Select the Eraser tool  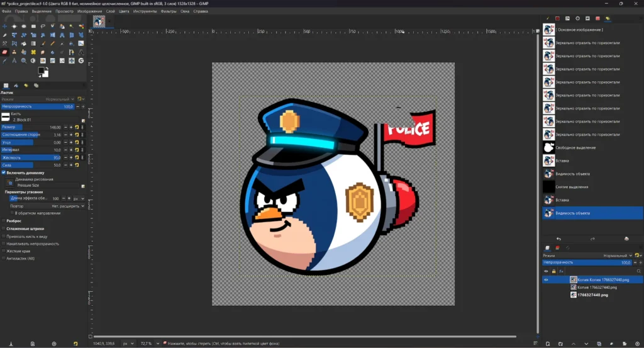click(4, 52)
